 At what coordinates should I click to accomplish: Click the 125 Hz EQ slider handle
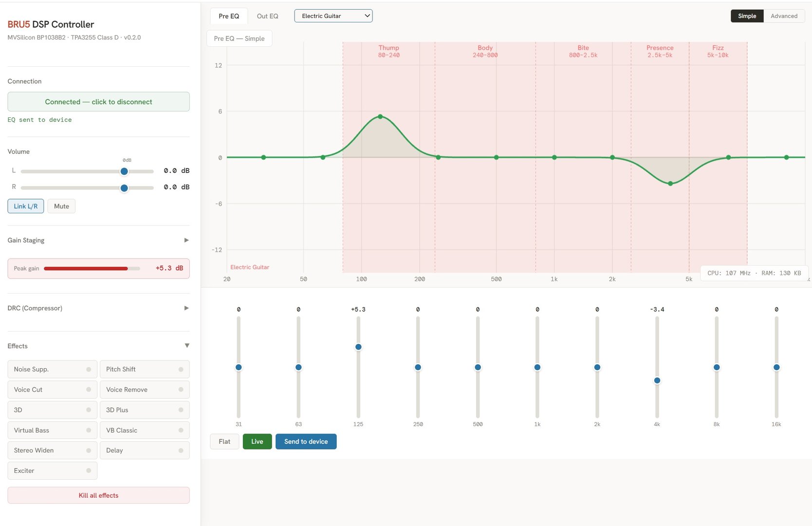tap(358, 347)
